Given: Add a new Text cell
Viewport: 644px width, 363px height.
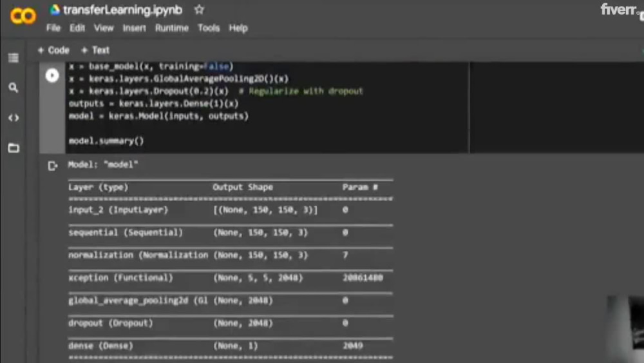Looking at the screenshot, I should click(x=95, y=50).
